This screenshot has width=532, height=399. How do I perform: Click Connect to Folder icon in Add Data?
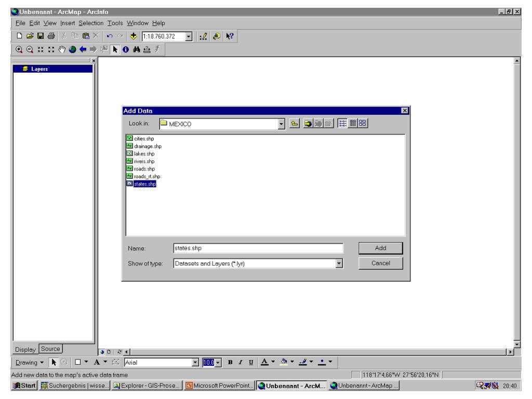coord(308,123)
